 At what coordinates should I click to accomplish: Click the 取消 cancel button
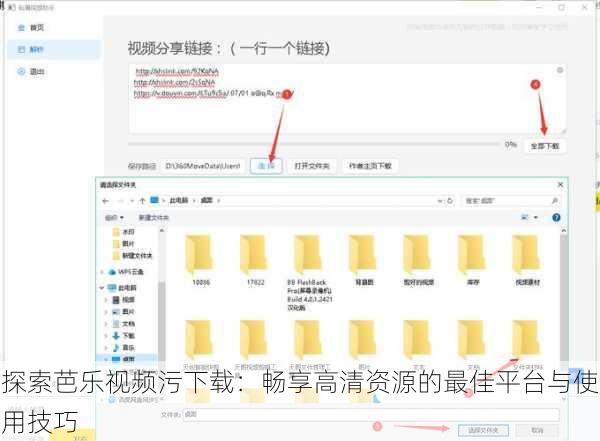click(x=537, y=430)
